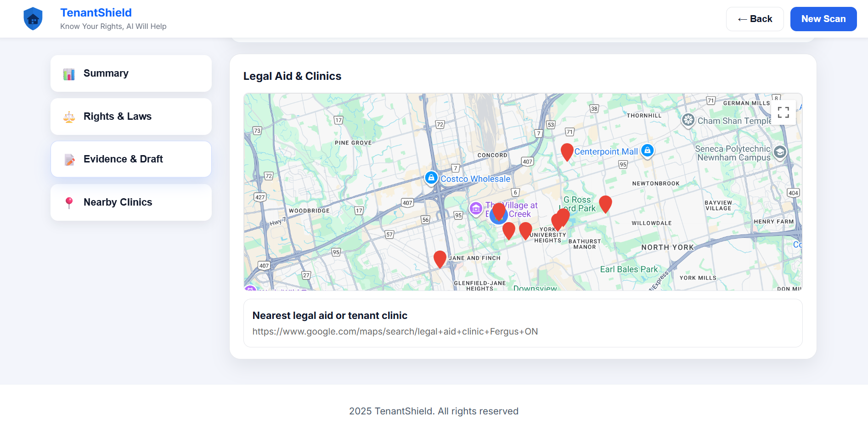Click the red pin next to Centerpoint Mall
Screen dimensions: 868x430
(x=567, y=151)
